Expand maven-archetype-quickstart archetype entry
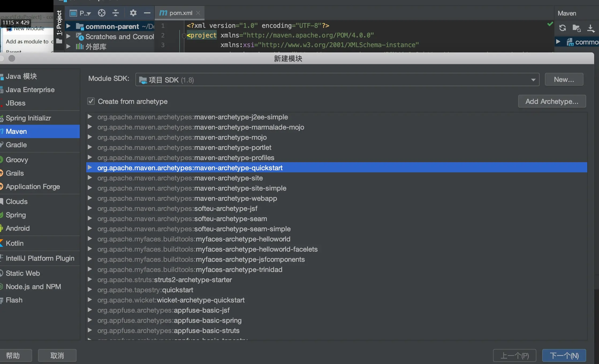Screen dimensions: 599x364 coord(90,168)
